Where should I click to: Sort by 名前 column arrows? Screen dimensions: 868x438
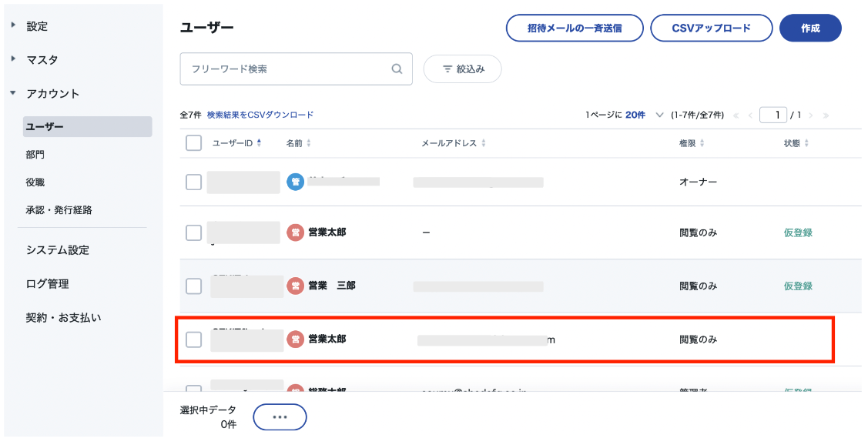(309, 143)
